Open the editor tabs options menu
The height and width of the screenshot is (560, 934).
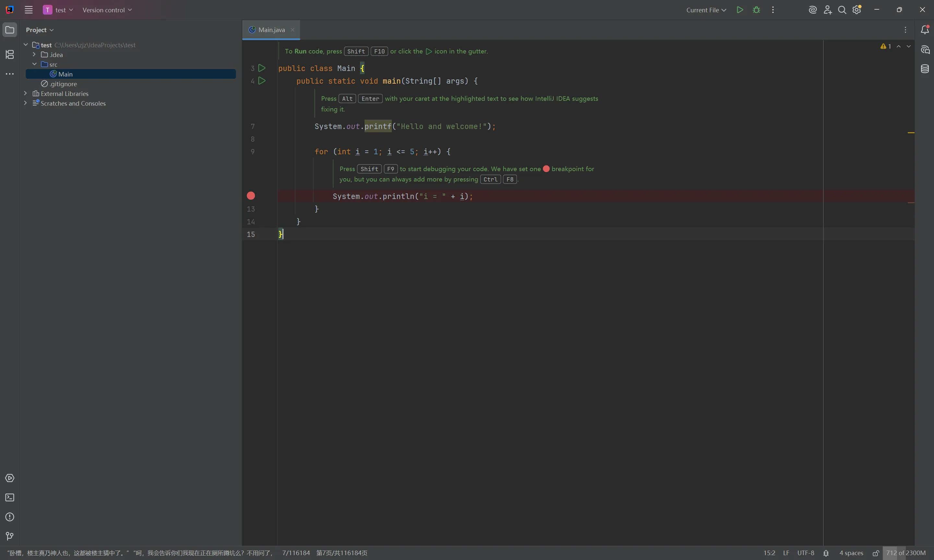pyautogui.click(x=905, y=30)
